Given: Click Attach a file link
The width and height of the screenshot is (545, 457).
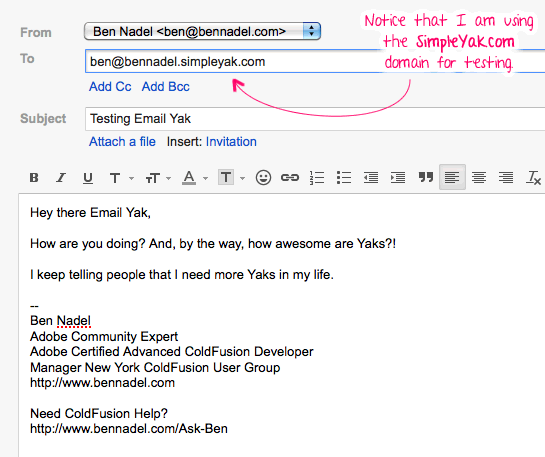Looking at the screenshot, I should 122,142.
